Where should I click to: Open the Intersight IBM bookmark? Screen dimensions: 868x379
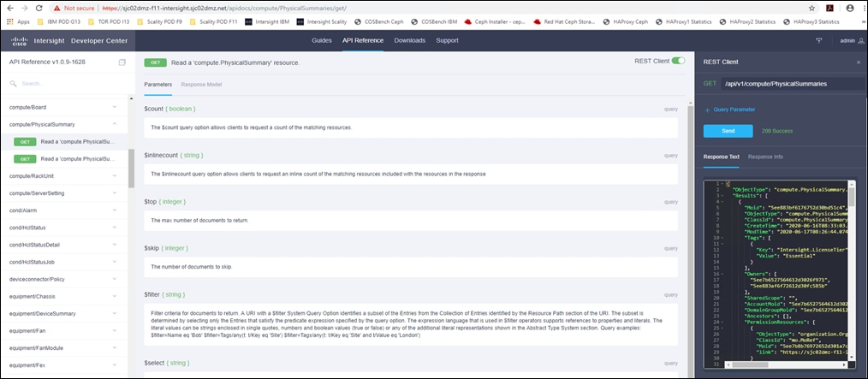[x=268, y=22]
